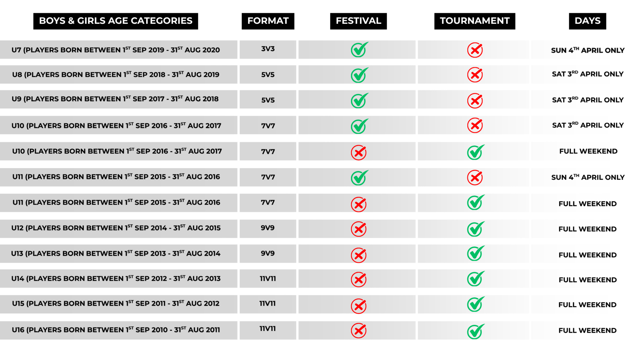Select the Days column header
This screenshot has width=644, height=343.
587,21
